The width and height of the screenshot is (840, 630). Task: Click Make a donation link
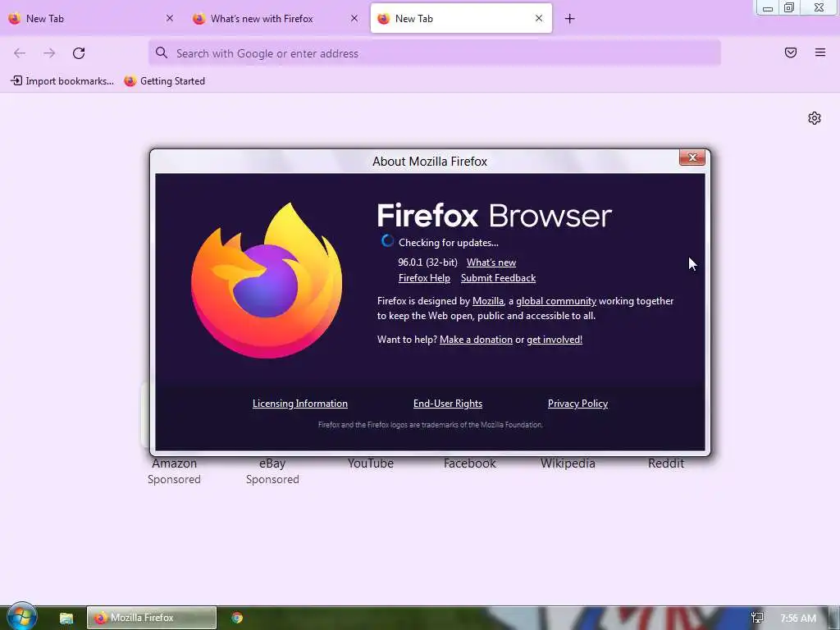click(477, 340)
